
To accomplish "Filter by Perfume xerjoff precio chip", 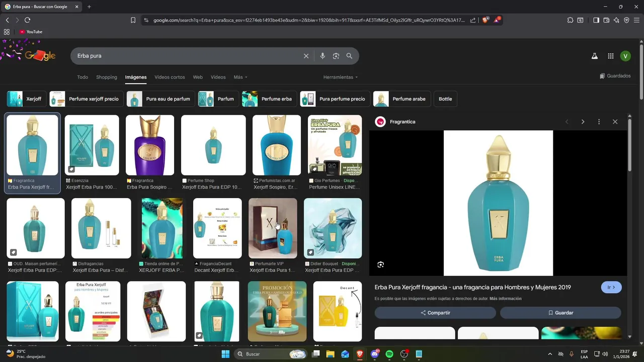I will [x=87, y=99].
